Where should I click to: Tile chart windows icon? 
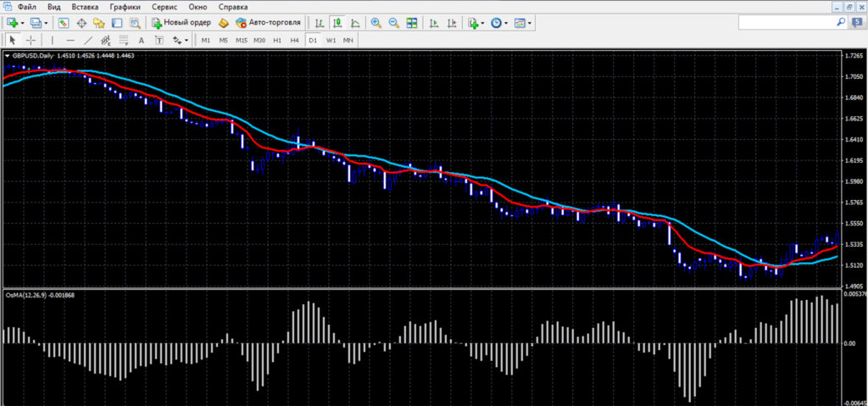pyautogui.click(x=412, y=23)
